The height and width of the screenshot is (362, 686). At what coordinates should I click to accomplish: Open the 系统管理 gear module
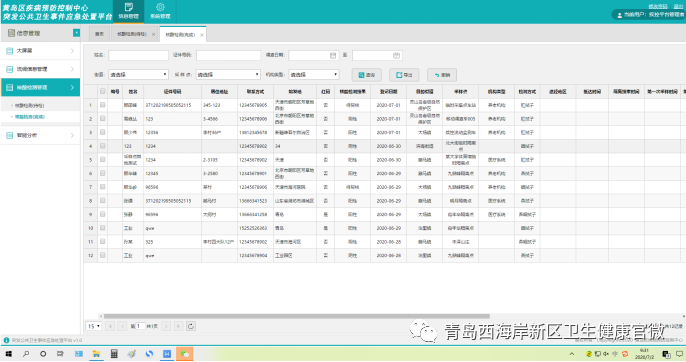pyautogui.click(x=160, y=11)
